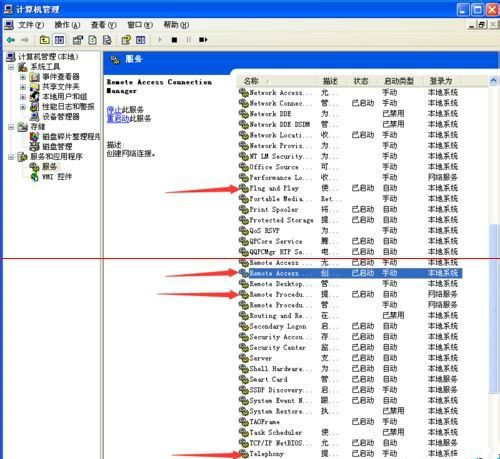Collapse the 服务和应用程序 tree node
Screen dimensions: 500x459
[11, 157]
